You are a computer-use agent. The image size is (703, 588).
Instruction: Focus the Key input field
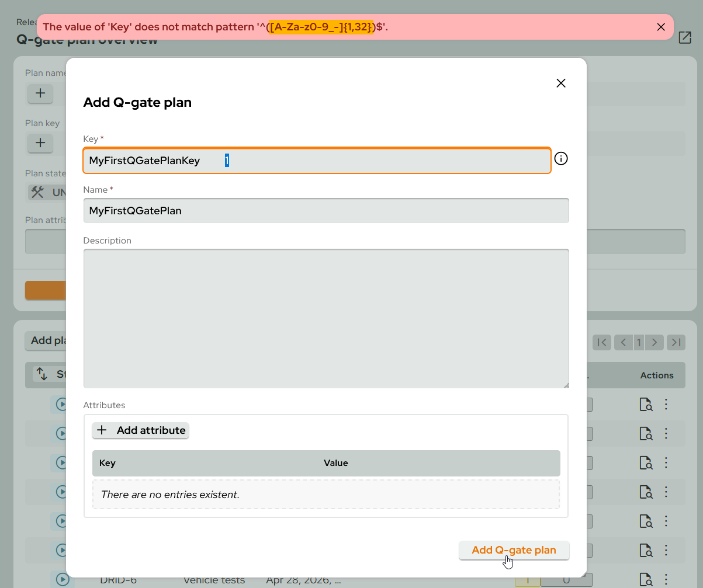tap(317, 161)
